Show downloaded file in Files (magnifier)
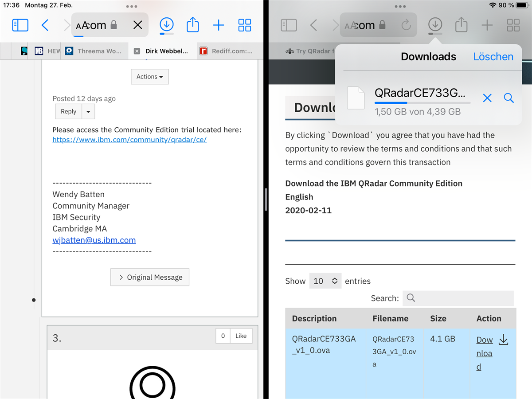This screenshot has height=399, width=532. 509,98
